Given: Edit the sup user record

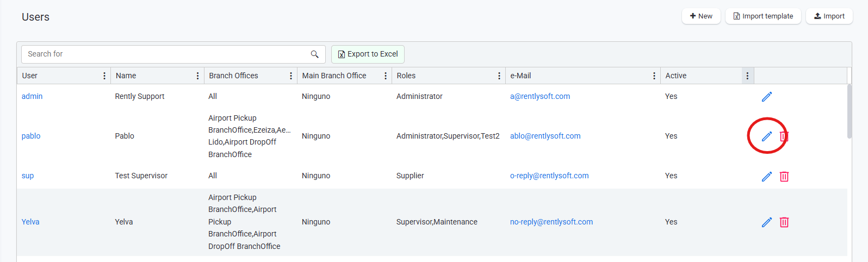Looking at the screenshot, I should (x=767, y=176).
